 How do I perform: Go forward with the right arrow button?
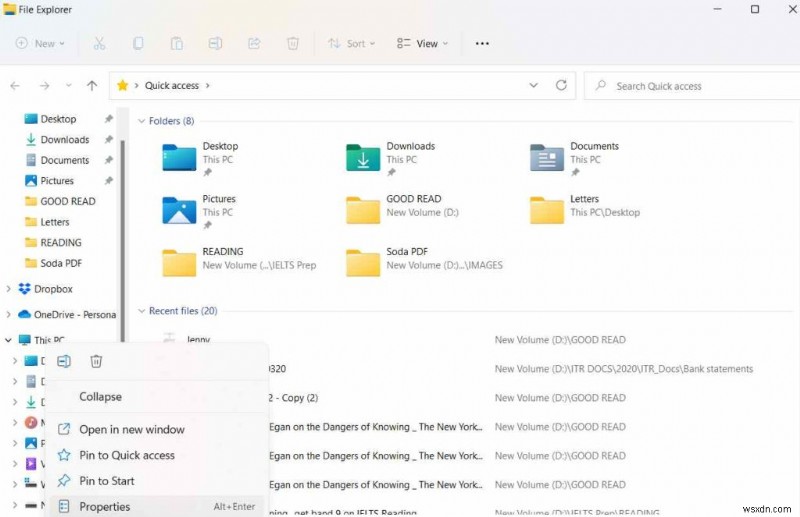(x=45, y=86)
